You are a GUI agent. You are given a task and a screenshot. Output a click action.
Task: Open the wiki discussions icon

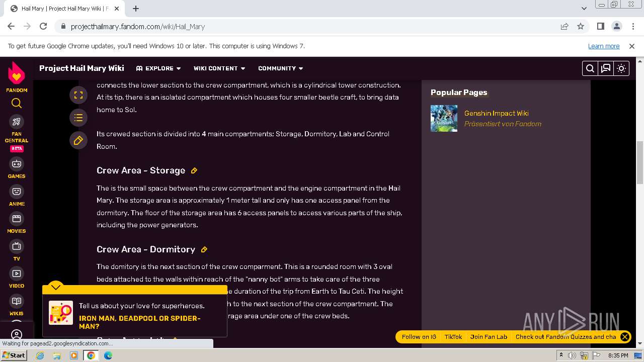606,68
